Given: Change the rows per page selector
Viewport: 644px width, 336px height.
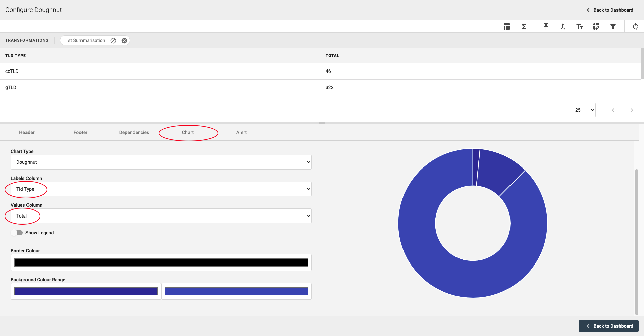Looking at the screenshot, I should [582, 110].
